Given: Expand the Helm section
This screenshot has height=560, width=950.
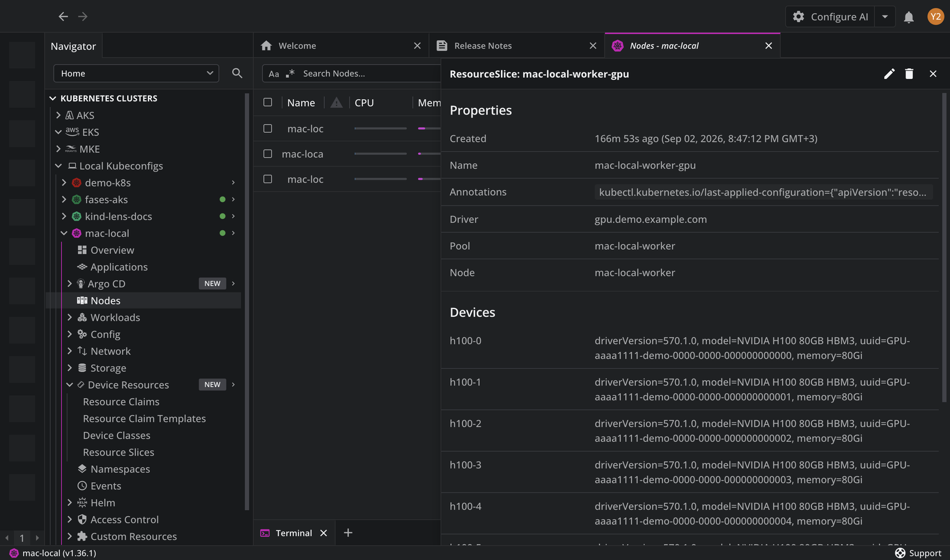Looking at the screenshot, I should click(x=69, y=502).
